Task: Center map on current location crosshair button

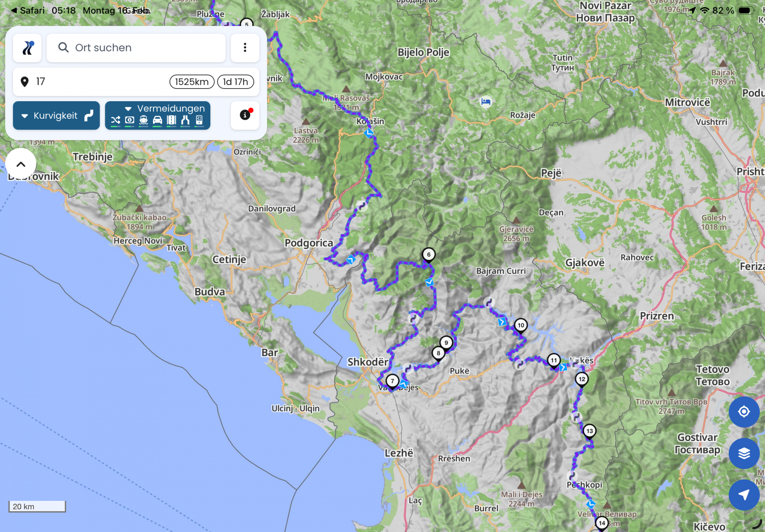Action: click(x=743, y=412)
